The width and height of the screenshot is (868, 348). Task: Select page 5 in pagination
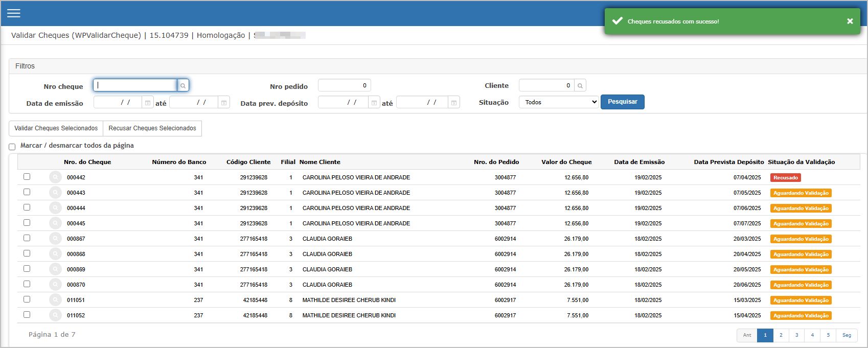tap(828, 335)
